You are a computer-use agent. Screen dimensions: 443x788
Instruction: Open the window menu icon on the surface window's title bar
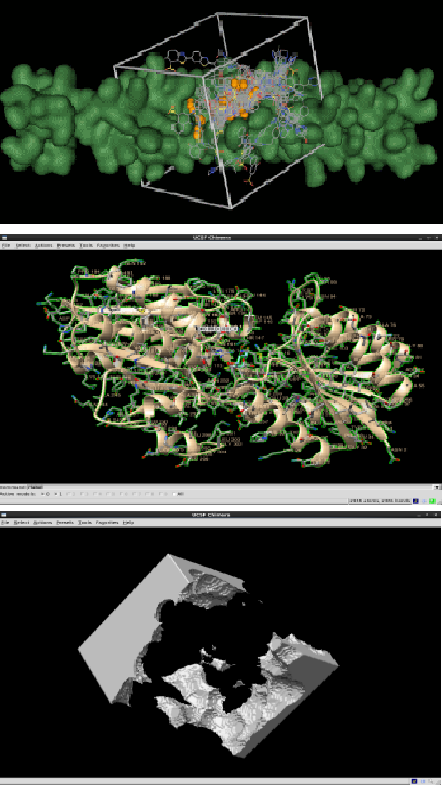click(x=4, y=515)
